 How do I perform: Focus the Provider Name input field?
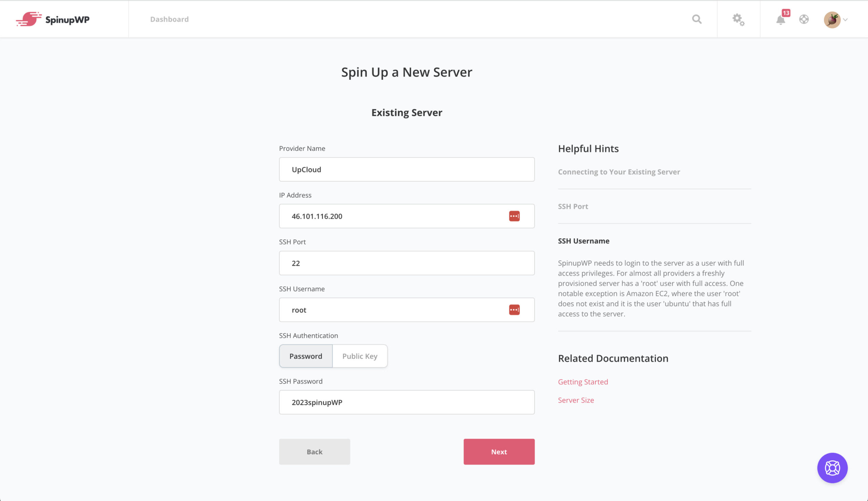407,169
